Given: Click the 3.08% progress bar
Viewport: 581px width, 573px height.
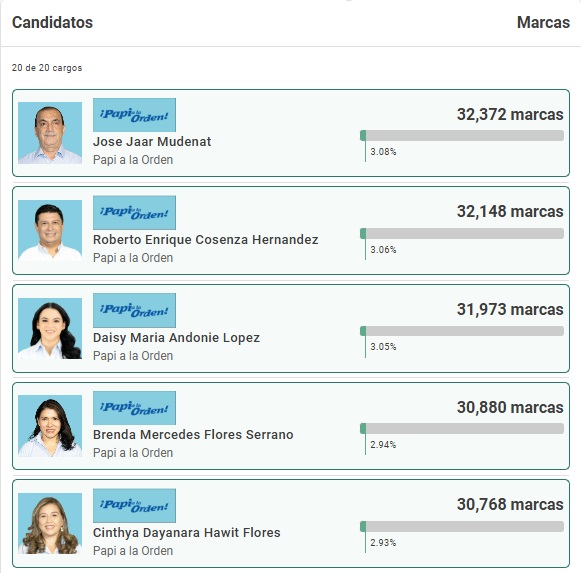Looking at the screenshot, I should tap(462, 136).
